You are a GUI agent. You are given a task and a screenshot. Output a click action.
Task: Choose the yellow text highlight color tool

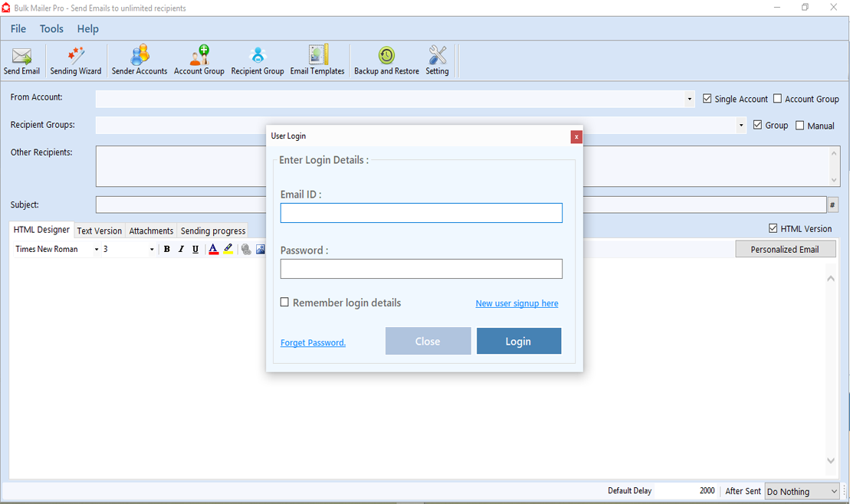(228, 249)
